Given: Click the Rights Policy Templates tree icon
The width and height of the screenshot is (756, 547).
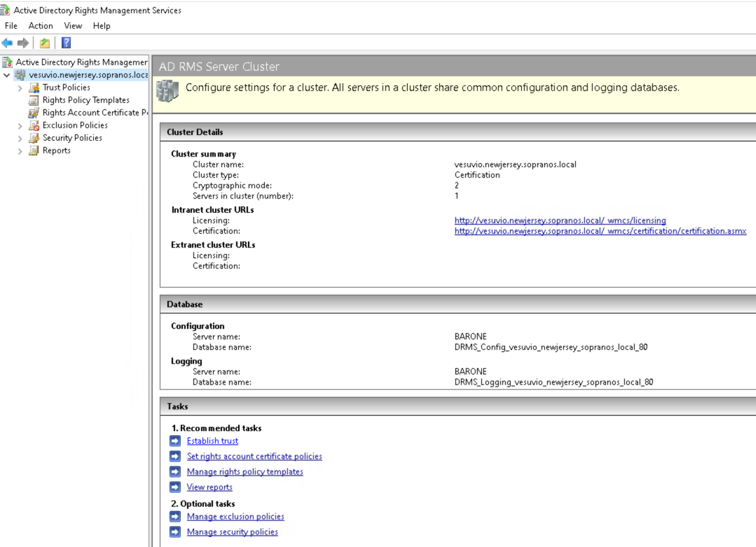Looking at the screenshot, I should pyautogui.click(x=33, y=100).
